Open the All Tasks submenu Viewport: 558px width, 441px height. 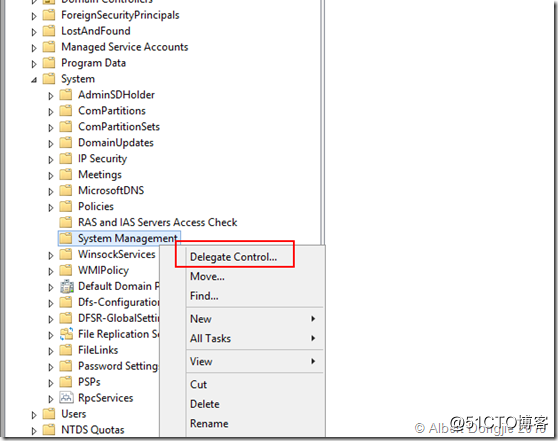[x=255, y=338]
